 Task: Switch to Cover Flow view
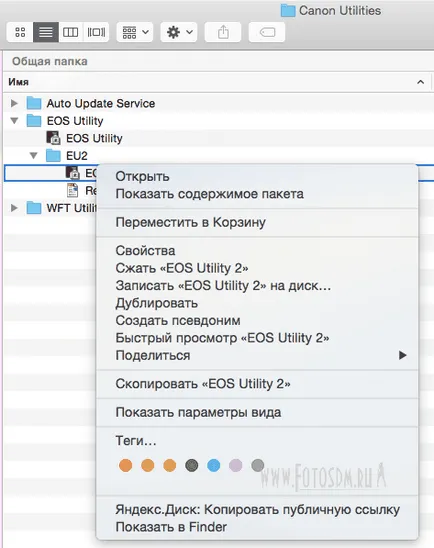[x=96, y=32]
